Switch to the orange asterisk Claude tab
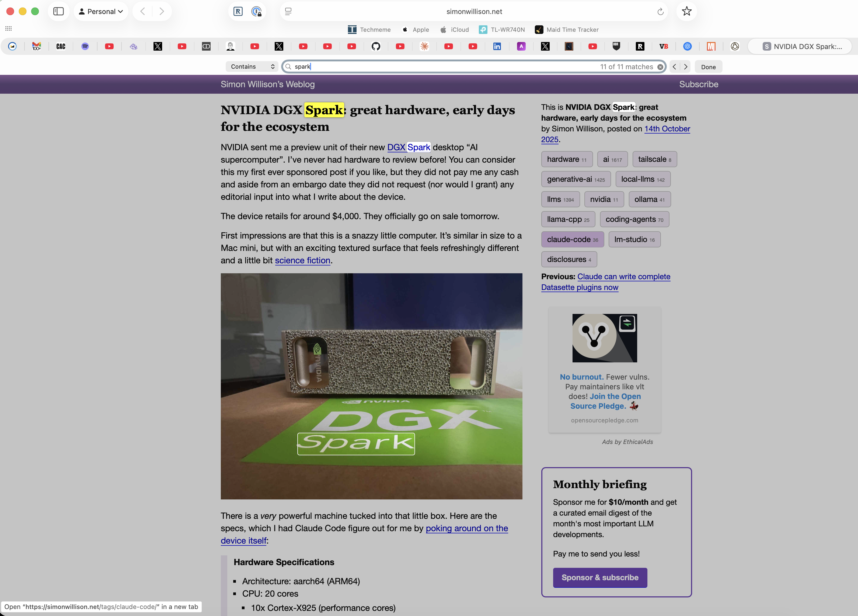The image size is (858, 616). 424,46
